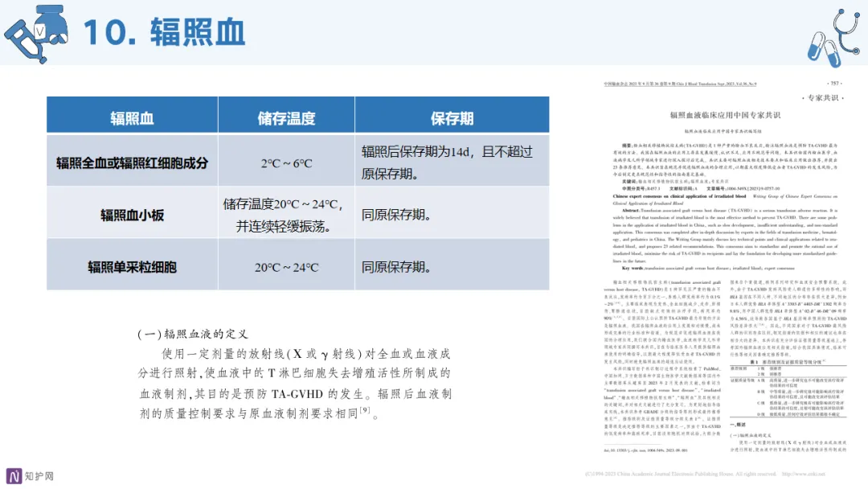The image size is (868, 489).
Task: Select the row label '辐照血小板'
Action: (x=133, y=215)
